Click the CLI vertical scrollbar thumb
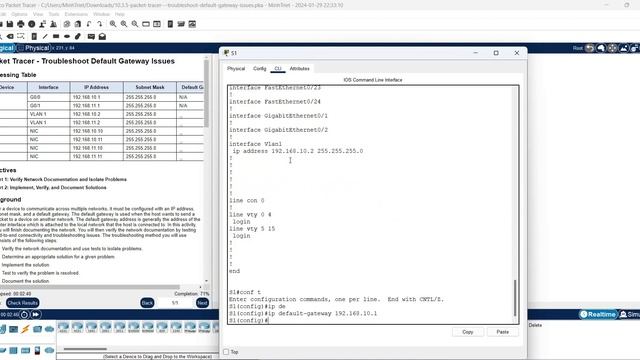The height and width of the screenshot is (360, 640). point(515,298)
